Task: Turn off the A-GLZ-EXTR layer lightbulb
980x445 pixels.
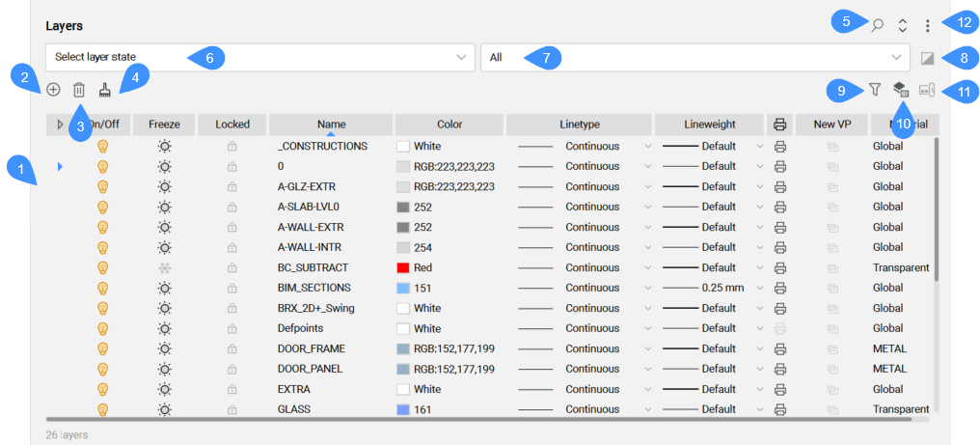Action: coord(103,186)
